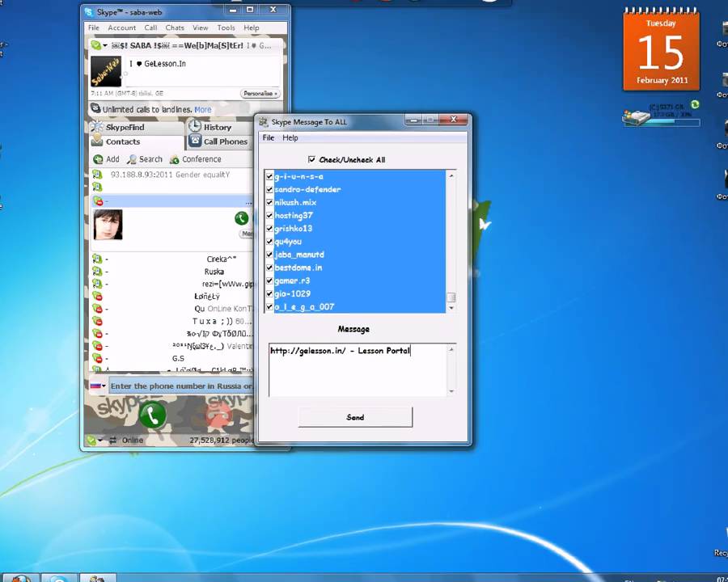Toggle the Check/Uncheck All checkbox
The image size is (728, 582).
[x=311, y=159]
